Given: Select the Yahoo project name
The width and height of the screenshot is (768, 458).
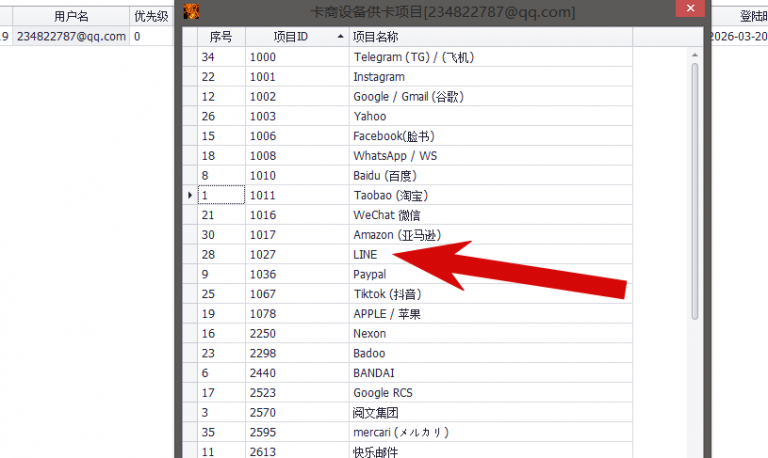Looking at the screenshot, I should click(370, 116).
